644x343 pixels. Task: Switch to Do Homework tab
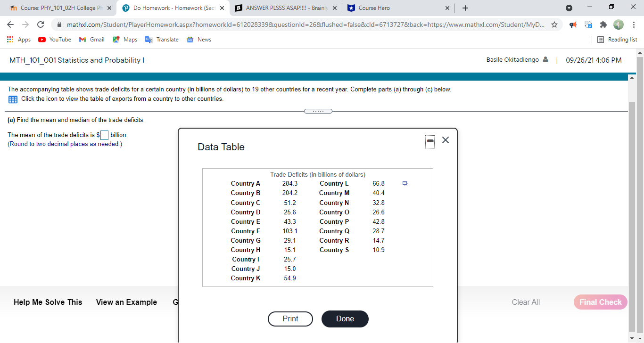(x=173, y=8)
